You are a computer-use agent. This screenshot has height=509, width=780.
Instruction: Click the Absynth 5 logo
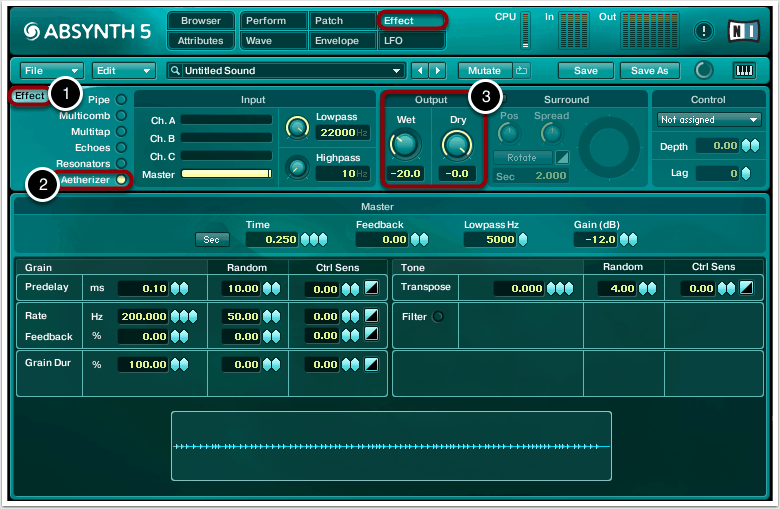88,32
